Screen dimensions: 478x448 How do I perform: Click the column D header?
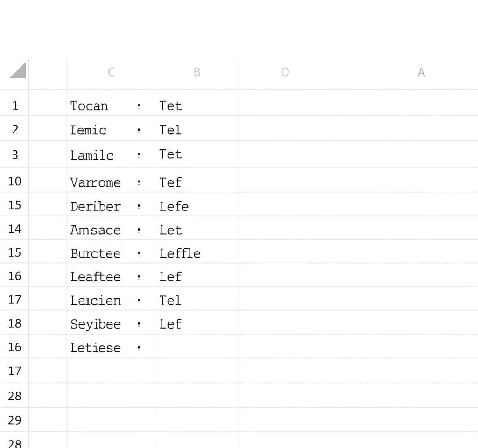(x=285, y=72)
